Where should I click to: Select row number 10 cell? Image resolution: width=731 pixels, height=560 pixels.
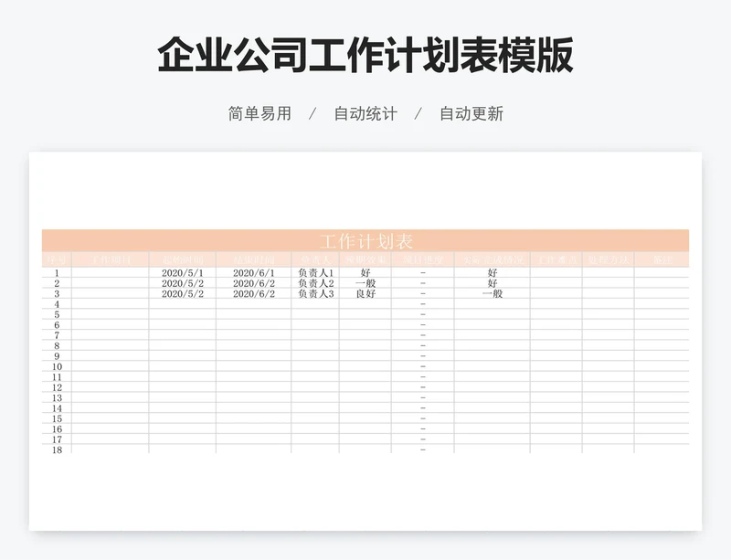57,367
